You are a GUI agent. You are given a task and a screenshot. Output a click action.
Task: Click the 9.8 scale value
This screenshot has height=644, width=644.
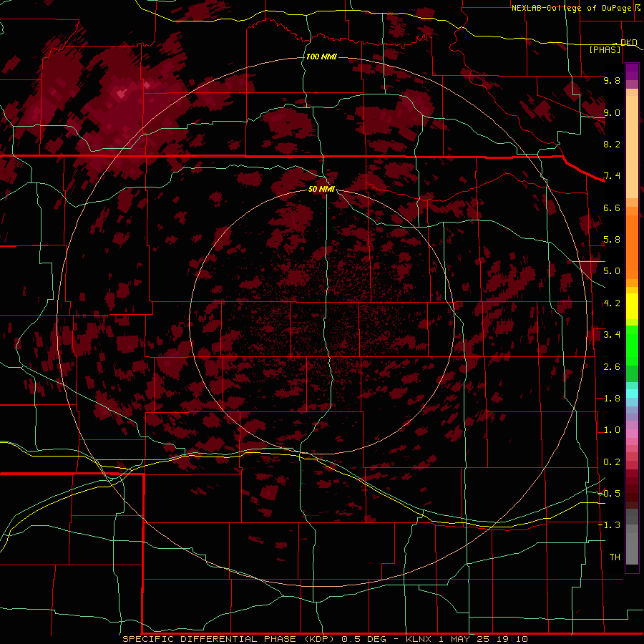click(612, 80)
